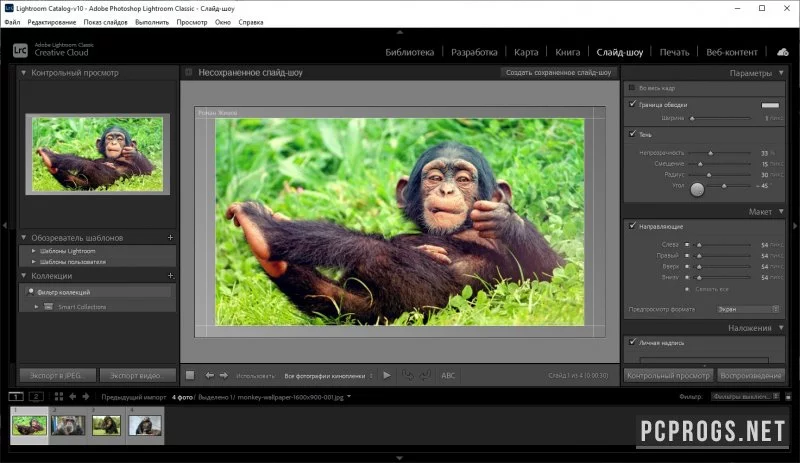Hide right panel group arrow
Viewport: 800px width, 463px height.
pyautogui.click(x=795, y=225)
